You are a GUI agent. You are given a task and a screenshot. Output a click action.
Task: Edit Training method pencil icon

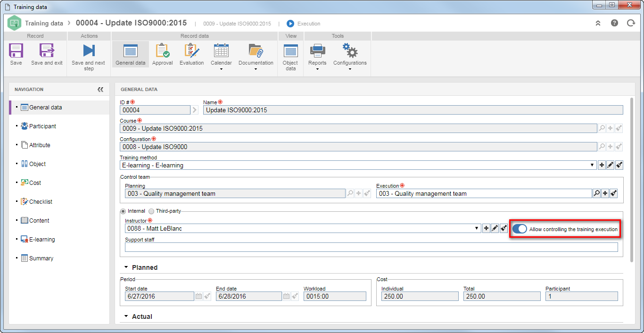pos(611,165)
